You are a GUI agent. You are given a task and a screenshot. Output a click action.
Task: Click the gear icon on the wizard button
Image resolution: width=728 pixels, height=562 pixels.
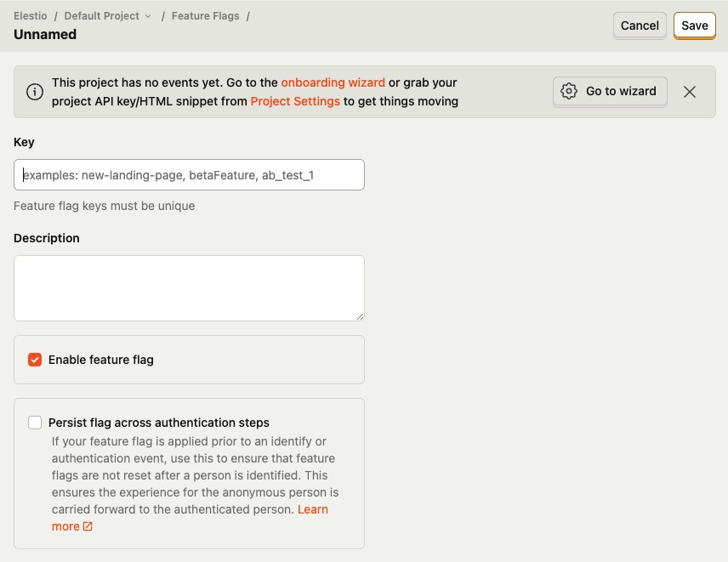coord(569,91)
